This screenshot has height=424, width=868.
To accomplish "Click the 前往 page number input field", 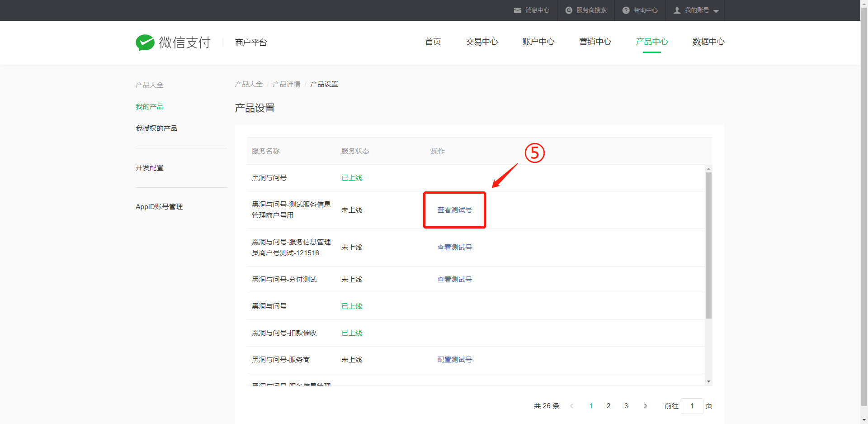I will (x=692, y=406).
